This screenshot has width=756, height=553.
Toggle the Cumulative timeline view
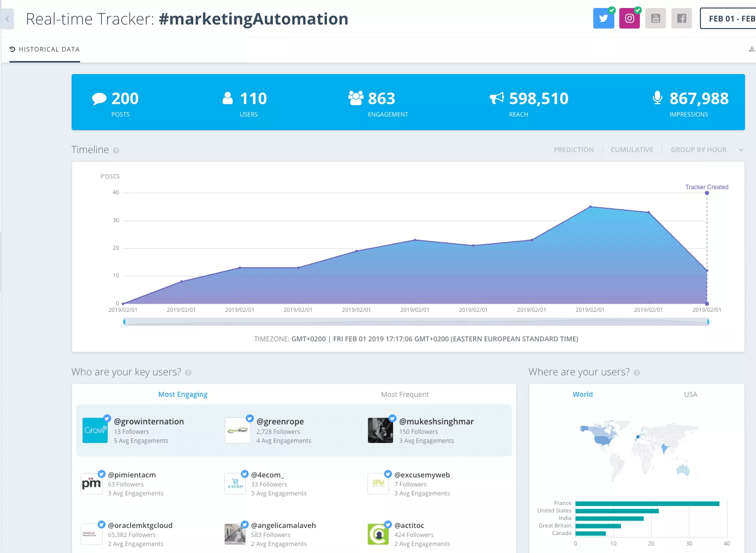pos(631,150)
